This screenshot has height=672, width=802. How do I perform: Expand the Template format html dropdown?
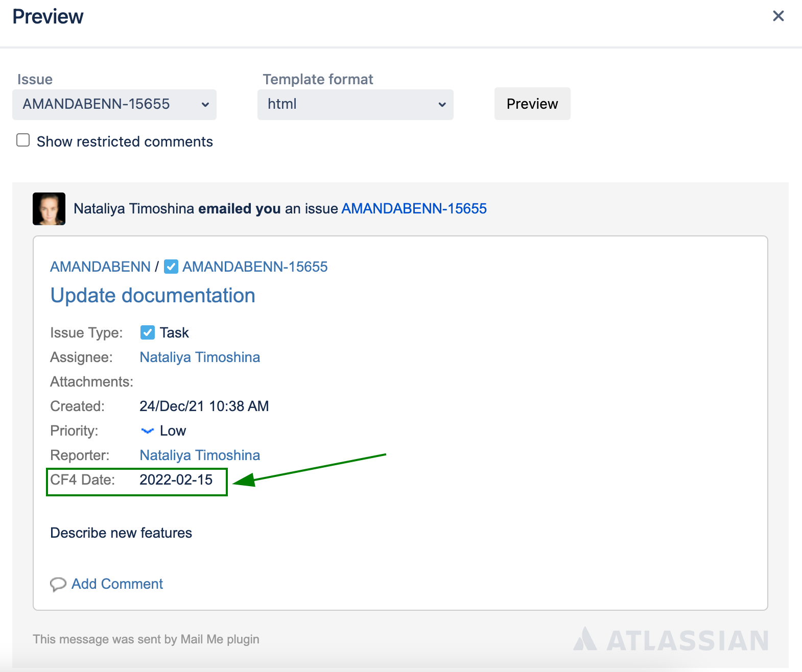pos(356,105)
